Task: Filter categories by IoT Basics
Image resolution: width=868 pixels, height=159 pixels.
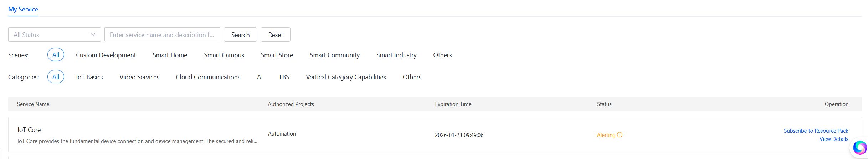Action: pyautogui.click(x=89, y=77)
